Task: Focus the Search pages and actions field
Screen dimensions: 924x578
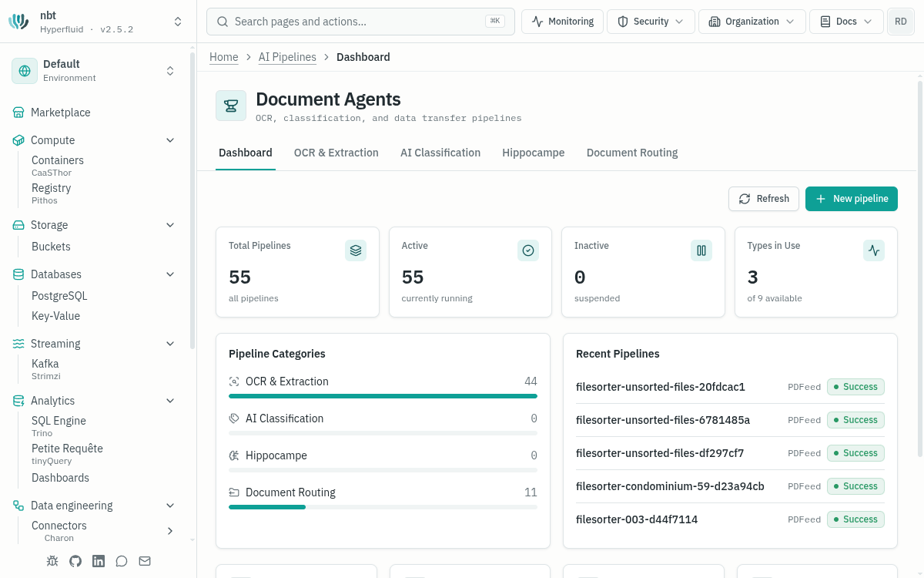Action: click(360, 22)
